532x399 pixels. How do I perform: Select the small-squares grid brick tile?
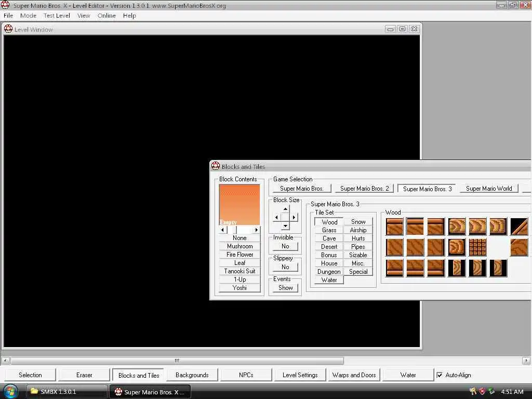477,247
